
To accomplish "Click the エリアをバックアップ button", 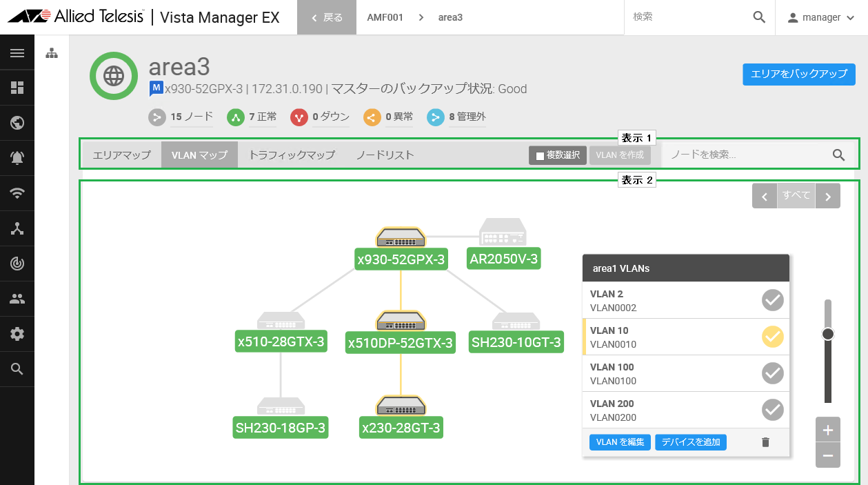I will [799, 75].
